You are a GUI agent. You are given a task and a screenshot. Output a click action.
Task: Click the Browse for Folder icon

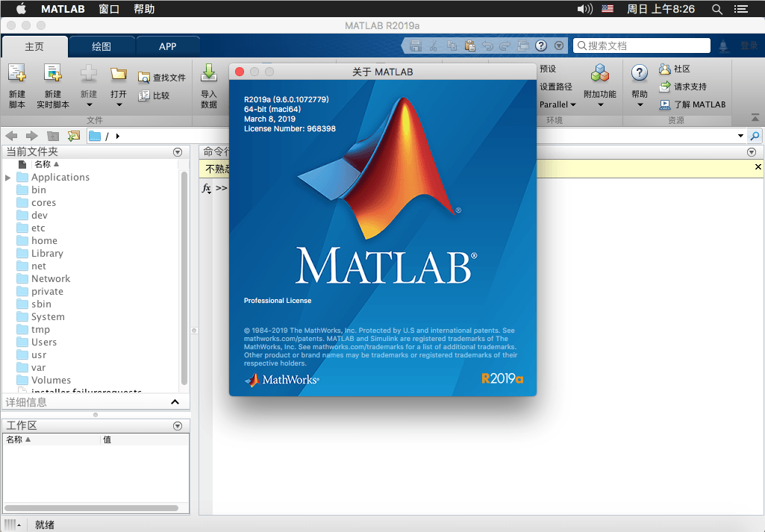pyautogui.click(x=74, y=136)
